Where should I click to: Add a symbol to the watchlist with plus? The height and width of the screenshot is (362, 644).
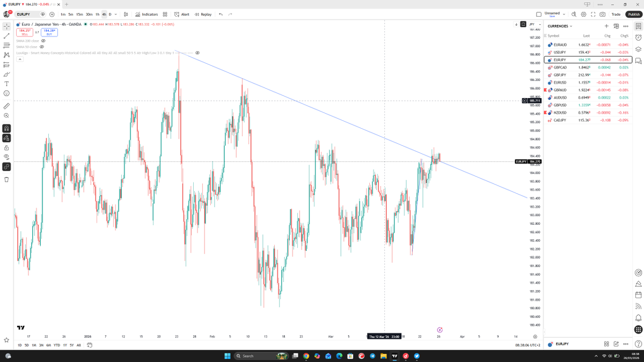(606, 26)
